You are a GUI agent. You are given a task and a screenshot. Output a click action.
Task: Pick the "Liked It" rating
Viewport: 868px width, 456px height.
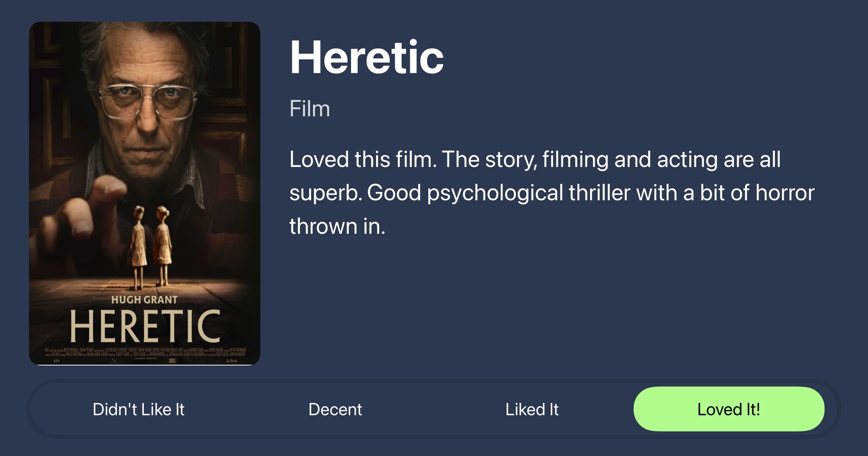click(x=532, y=410)
